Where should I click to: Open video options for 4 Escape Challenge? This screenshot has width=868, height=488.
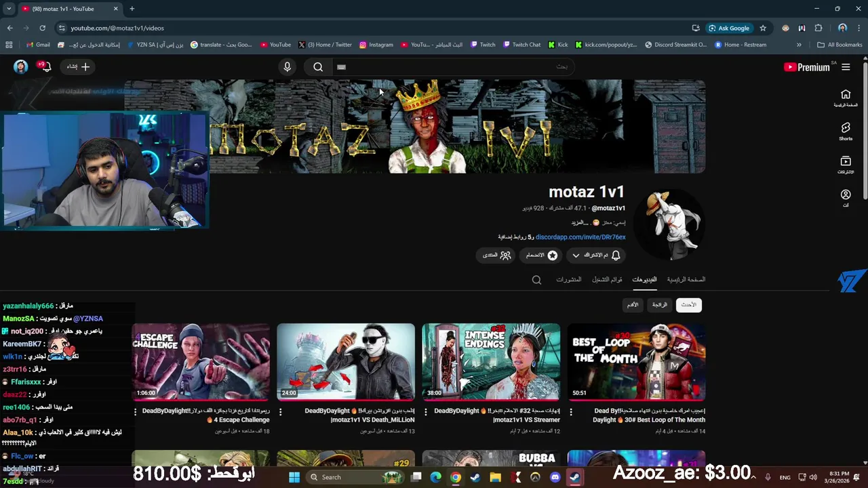click(136, 411)
